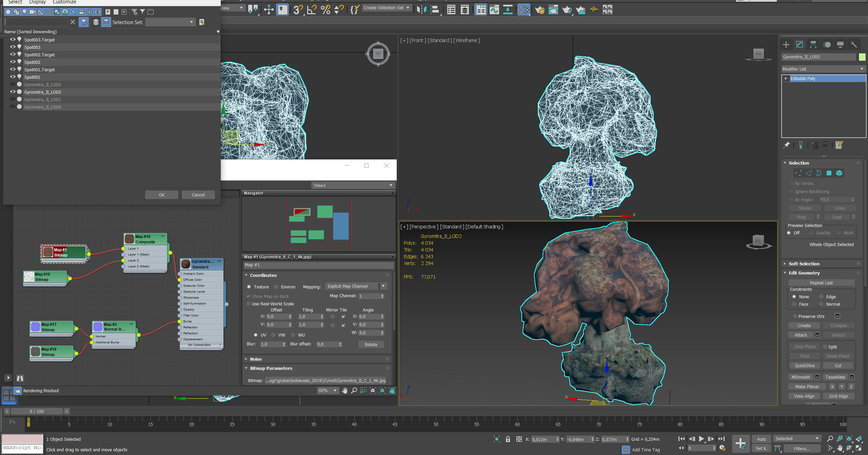This screenshot has height=455, width=868.
Task: Toggle Percent Snap
Action: (x=325, y=10)
